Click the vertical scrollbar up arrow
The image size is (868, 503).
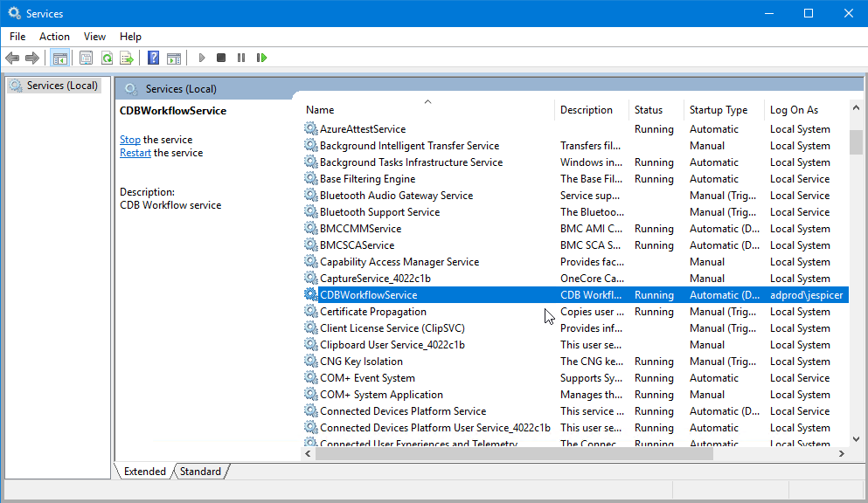[856, 107]
